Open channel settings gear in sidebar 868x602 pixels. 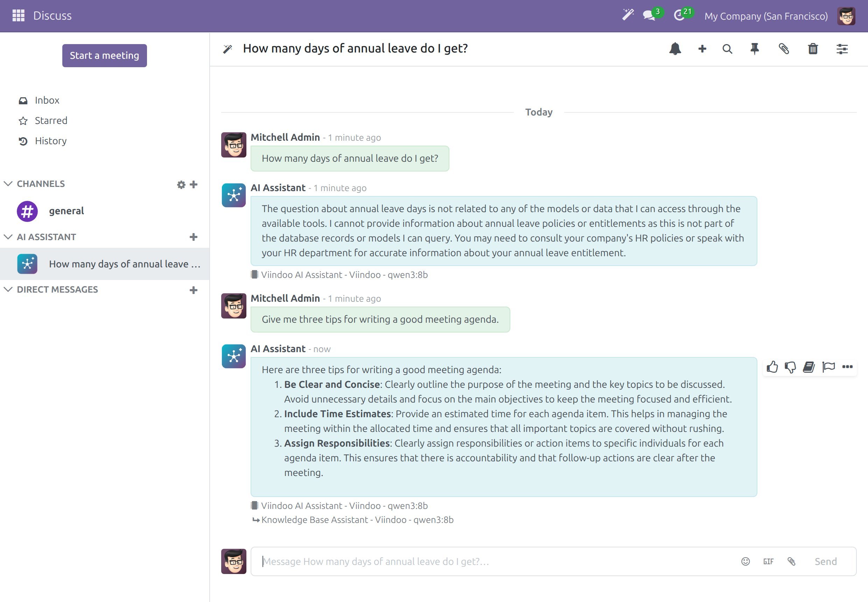click(181, 184)
